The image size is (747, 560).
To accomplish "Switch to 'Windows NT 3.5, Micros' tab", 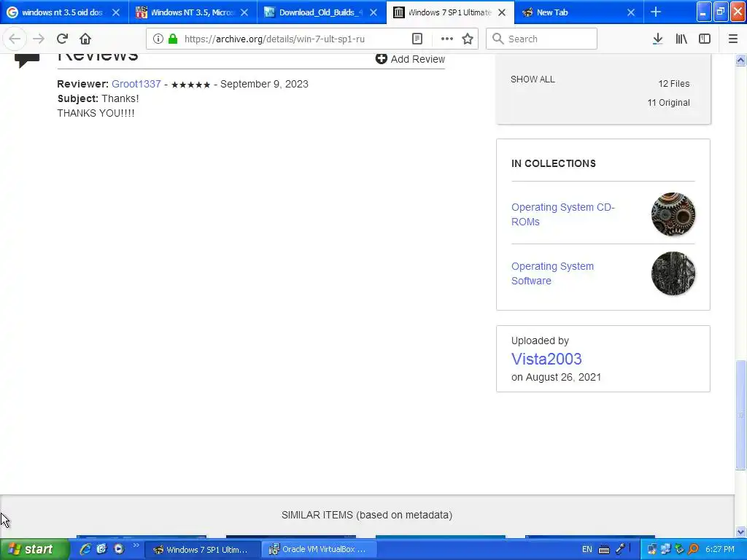I will click(x=193, y=12).
